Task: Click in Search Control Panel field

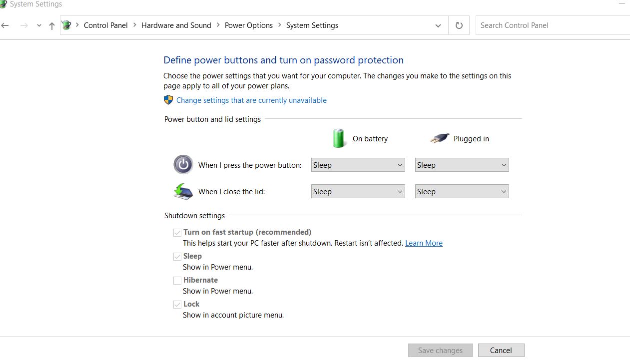Action: pos(552,25)
